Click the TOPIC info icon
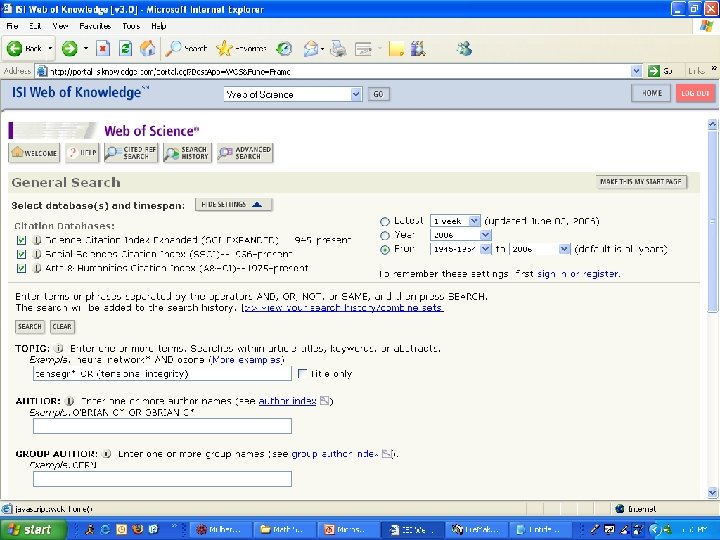The height and width of the screenshot is (540, 720). pyautogui.click(x=58, y=349)
